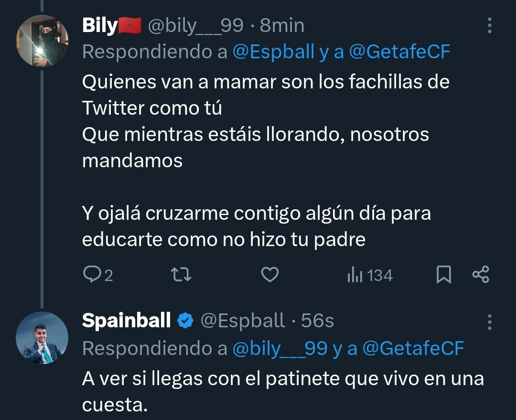Click the reply icon on Bily's tweet

click(x=91, y=275)
